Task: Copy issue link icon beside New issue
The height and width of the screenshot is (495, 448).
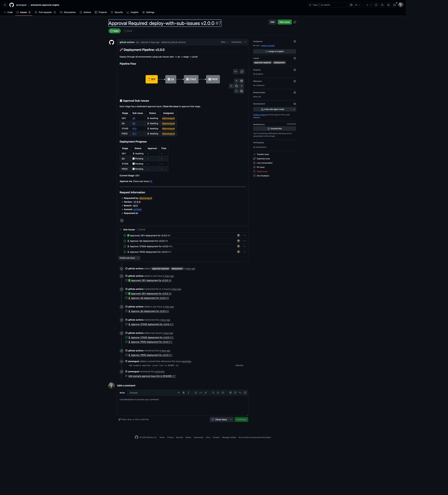Action: (295, 22)
